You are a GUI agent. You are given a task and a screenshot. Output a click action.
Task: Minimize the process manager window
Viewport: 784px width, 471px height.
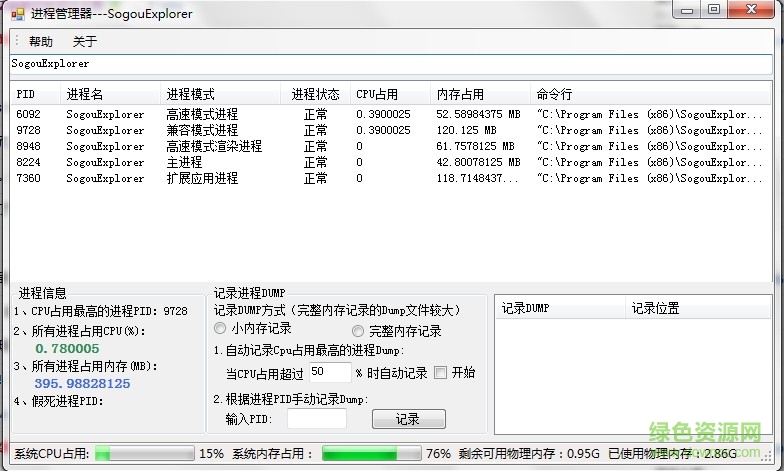(687, 10)
